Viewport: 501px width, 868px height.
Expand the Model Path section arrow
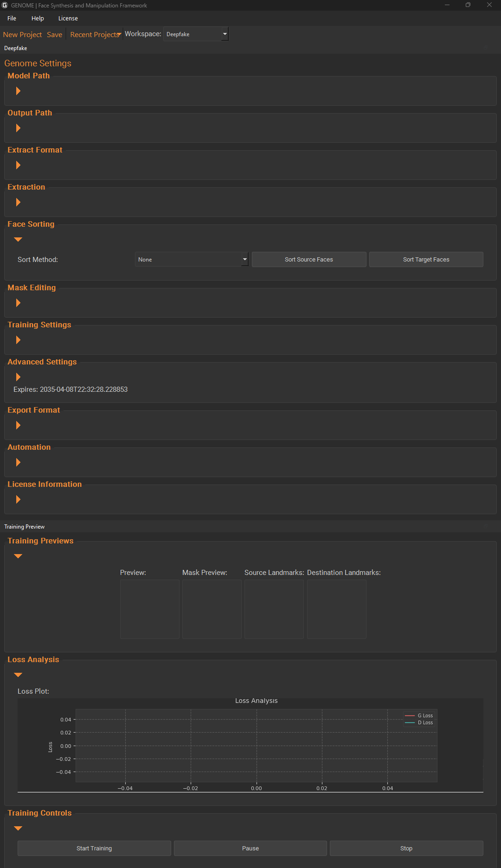18,91
